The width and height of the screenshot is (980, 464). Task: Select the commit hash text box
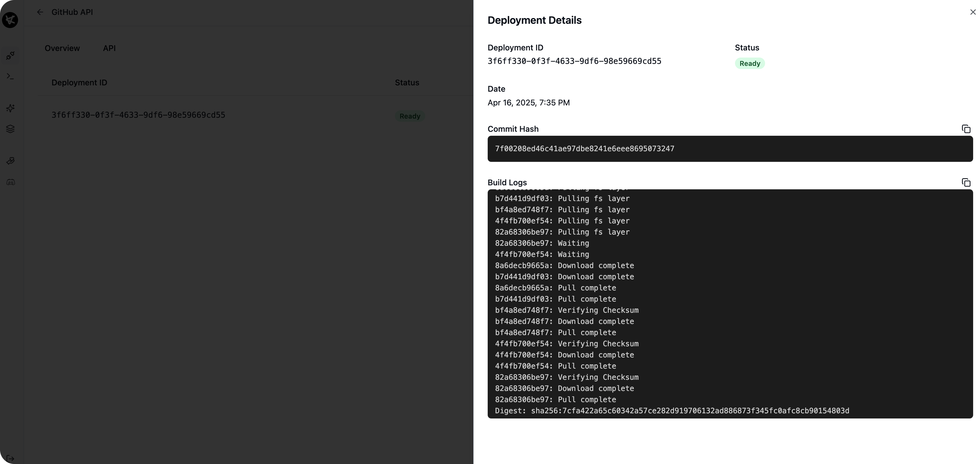click(x=730, y=149)
